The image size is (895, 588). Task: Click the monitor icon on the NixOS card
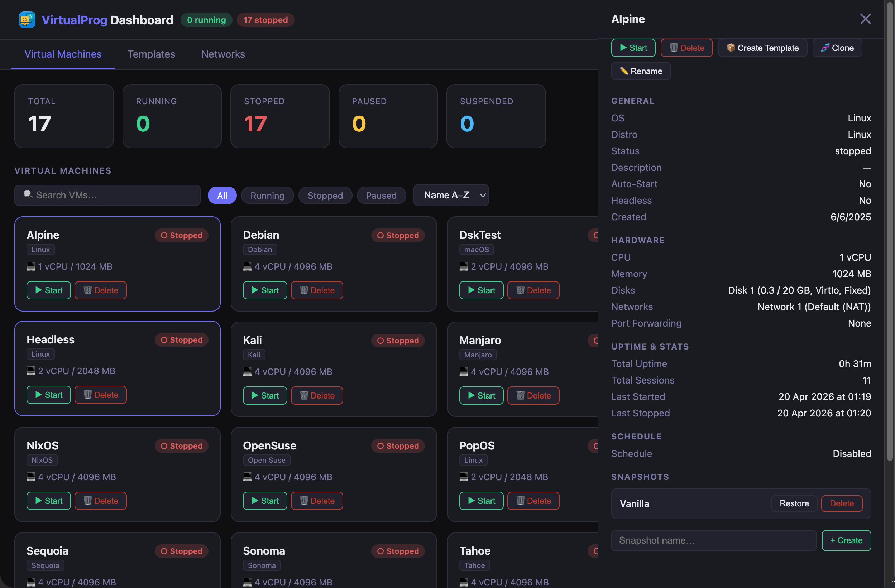tap(31, 477)
